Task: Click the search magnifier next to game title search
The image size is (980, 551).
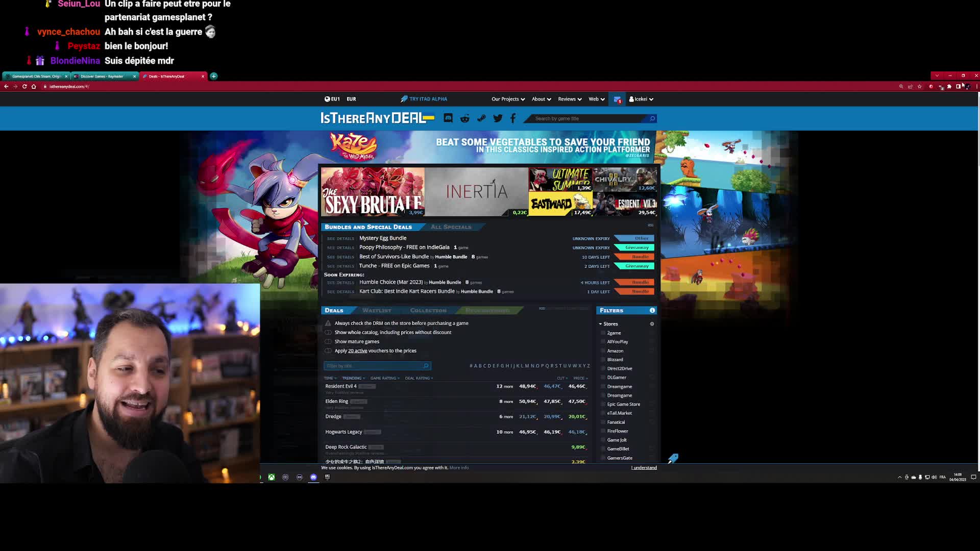Action: click(x=652, y=118)
